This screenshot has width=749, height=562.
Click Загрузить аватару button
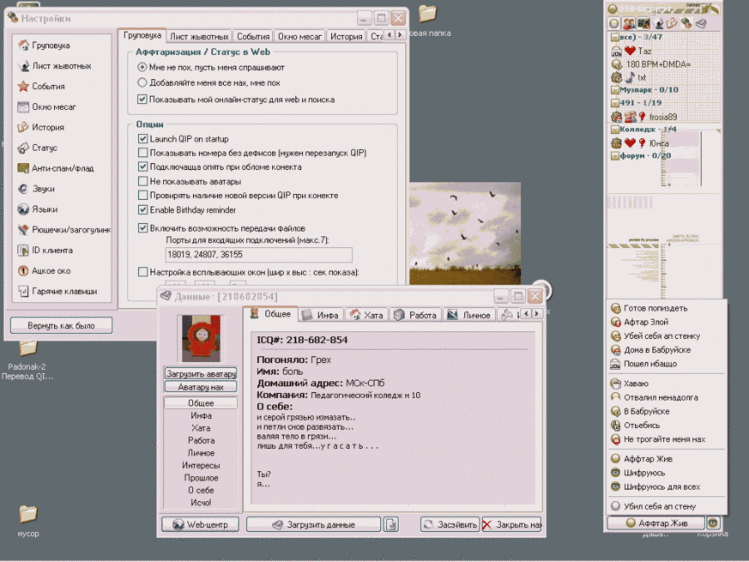point(201,373)
